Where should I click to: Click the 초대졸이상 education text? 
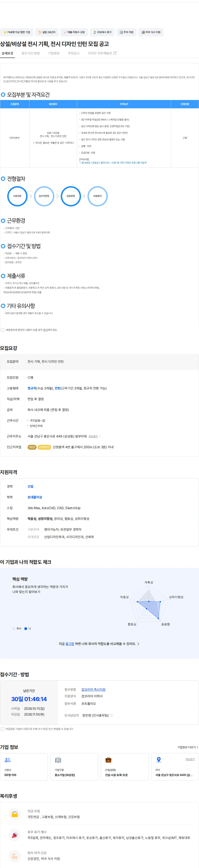[x=35, y=497]
